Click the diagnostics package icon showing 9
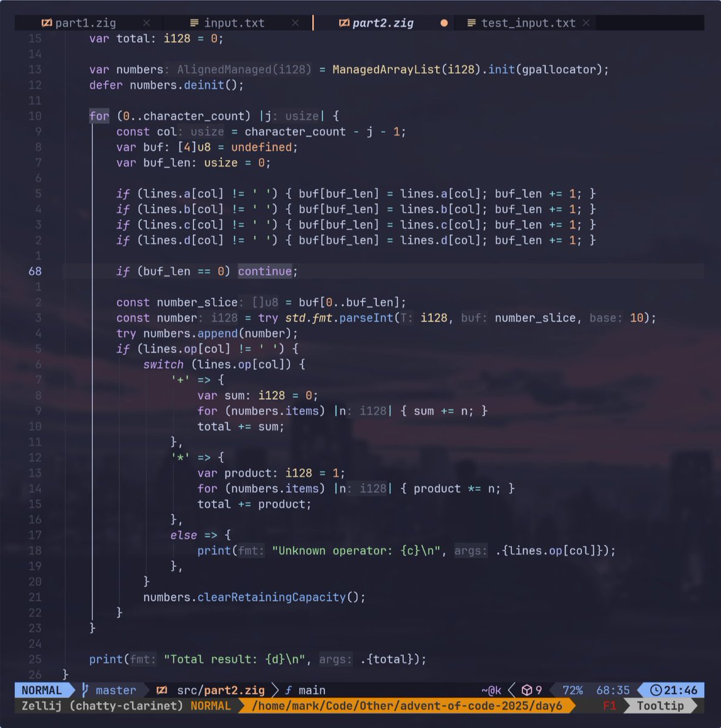Screen dimensions: 721x728 tap(526, 690)
